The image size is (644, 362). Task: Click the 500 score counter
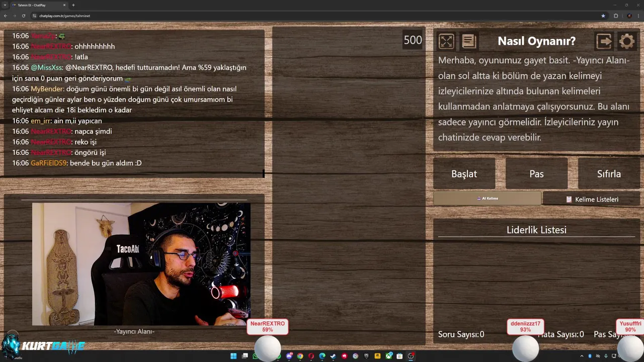coord(413,40)
